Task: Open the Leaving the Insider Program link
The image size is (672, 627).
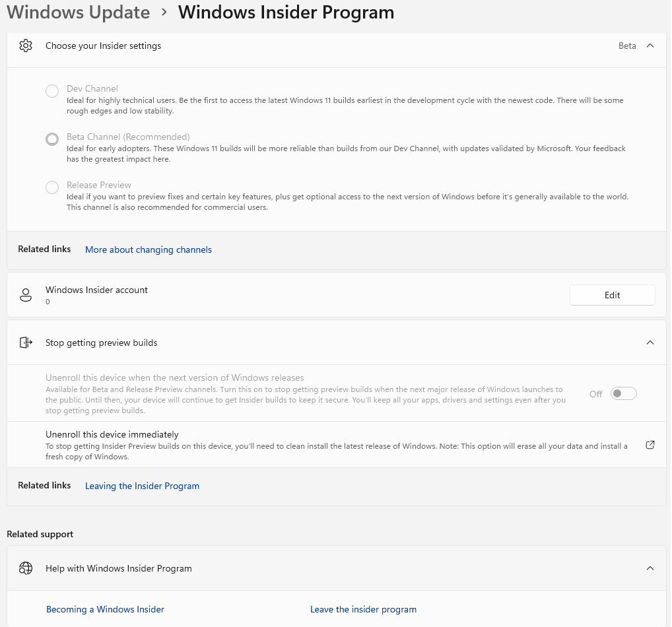Action: (x=142, y=486)
